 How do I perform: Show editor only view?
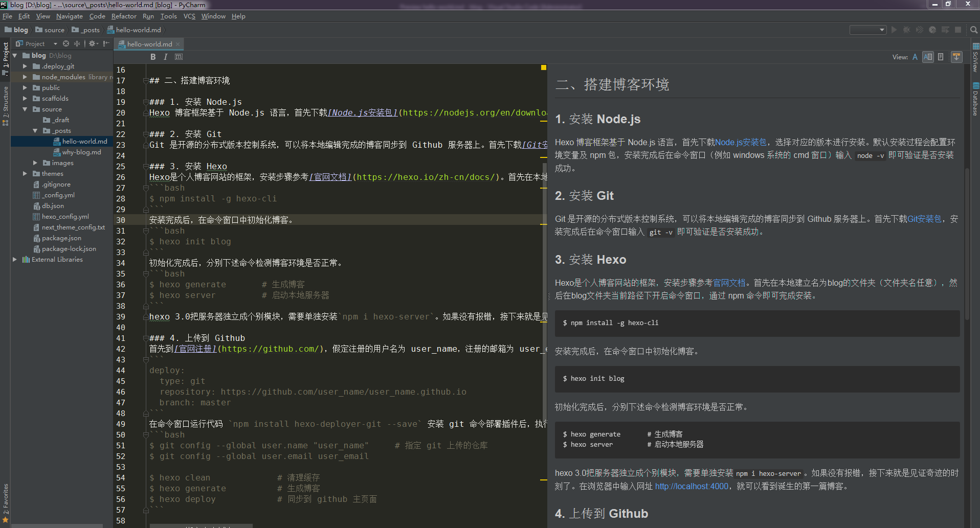pyautogui.click(x=915, y=57)
